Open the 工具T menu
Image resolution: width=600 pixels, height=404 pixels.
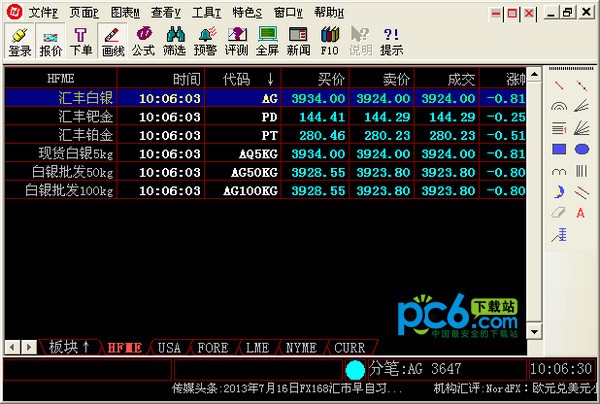(x=207, y=13)
